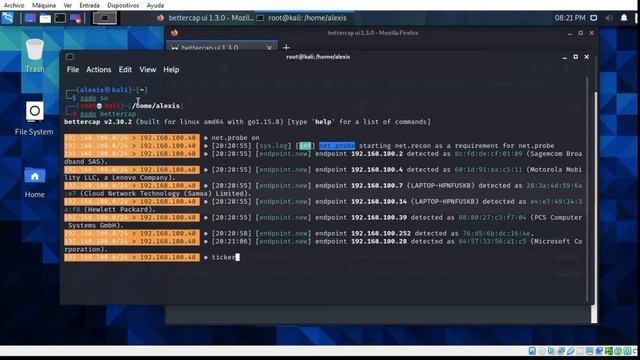Maximize the root@kali terminal window
The width and height of the screenshot is (640, 360).
tap(576, 57)
